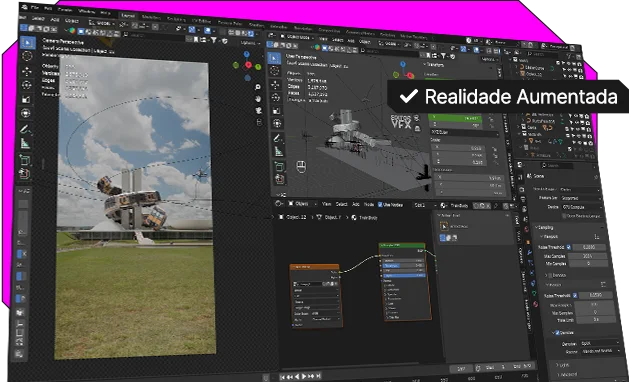629x382 pixels.
Task: Toggle the Use Nodes checkbox
Action: coord(380,205)
